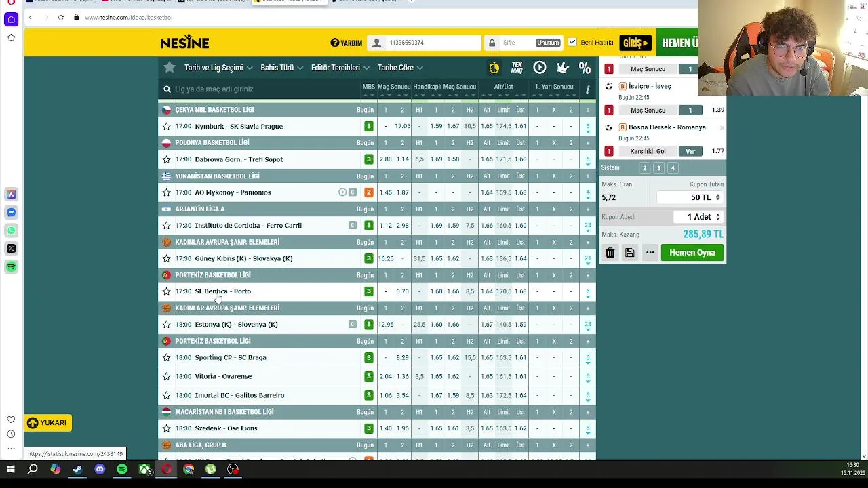Screen dimensions: 868x488
Task: Click the Üst 1.61 odds for Nymburk match
Action: click(520, 127)
